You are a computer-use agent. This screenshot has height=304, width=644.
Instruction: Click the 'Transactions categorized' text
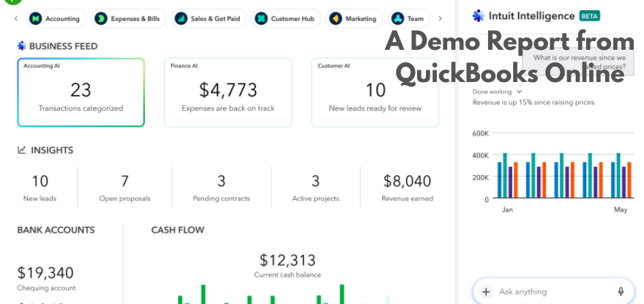81,108
